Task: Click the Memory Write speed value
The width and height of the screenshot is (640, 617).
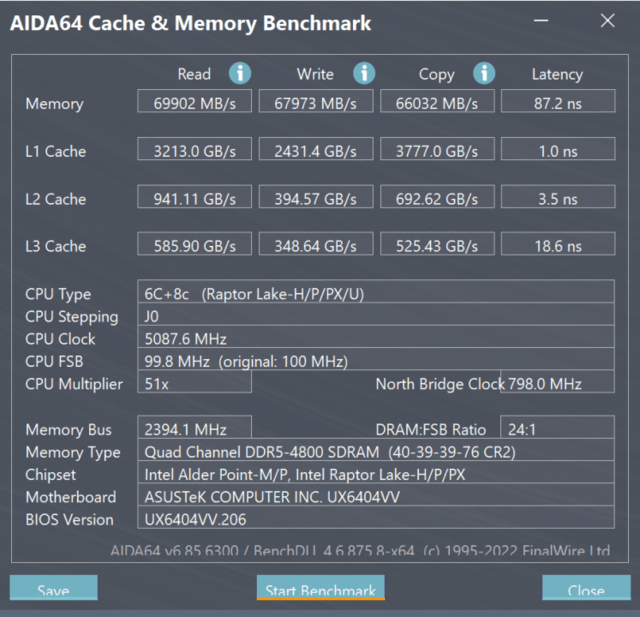Action: (318, 102)
